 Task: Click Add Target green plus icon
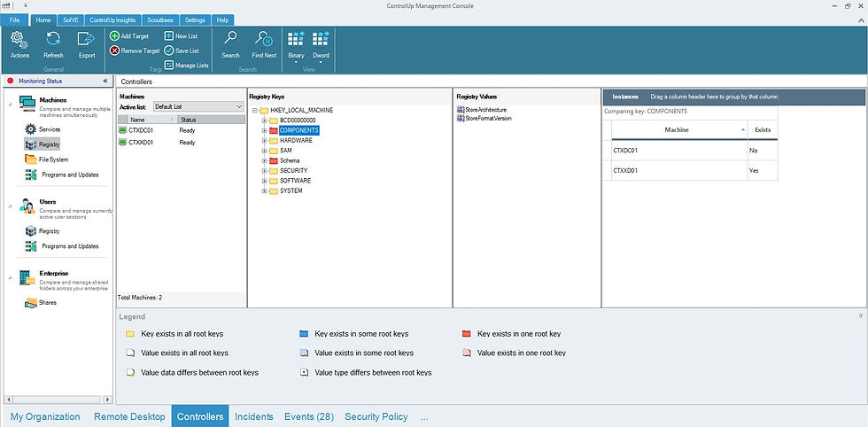click(x=114, y=36)
